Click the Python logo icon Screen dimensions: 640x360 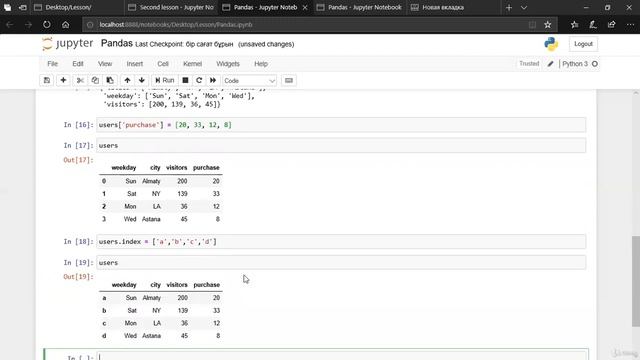point(551,44)
